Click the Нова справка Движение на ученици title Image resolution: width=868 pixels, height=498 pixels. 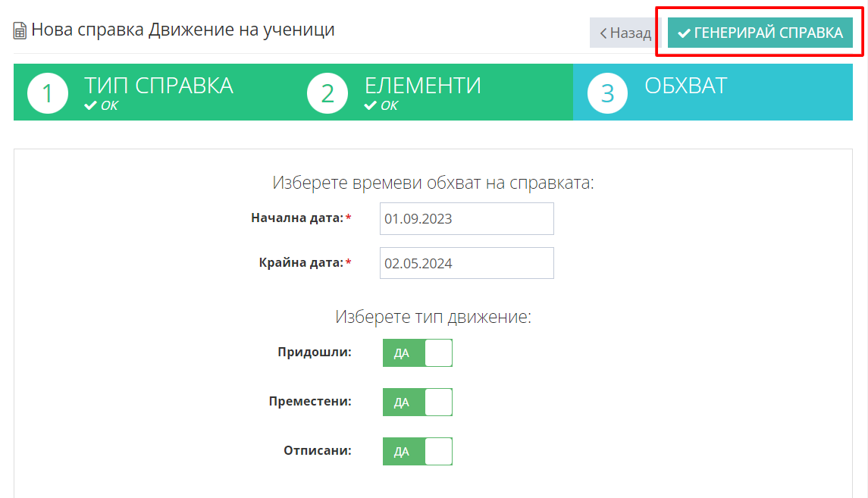point(183,30)
